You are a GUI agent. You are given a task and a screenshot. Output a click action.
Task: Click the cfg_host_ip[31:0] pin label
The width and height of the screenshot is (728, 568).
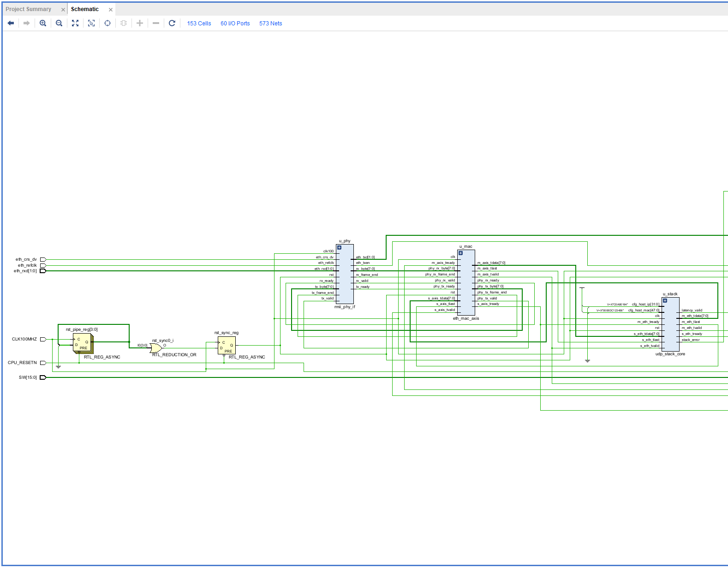coord(645,305)
